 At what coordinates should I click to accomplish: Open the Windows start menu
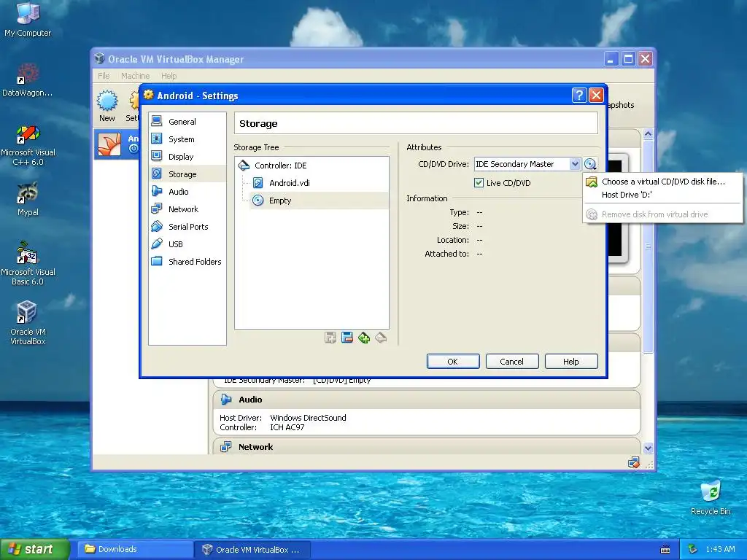[35, 549]
